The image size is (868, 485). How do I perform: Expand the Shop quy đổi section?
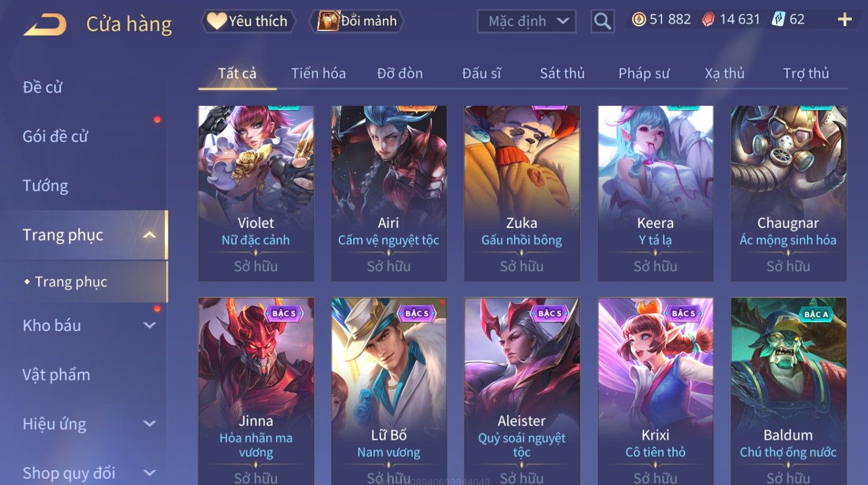pyautogui.click(x=149, y=473)
